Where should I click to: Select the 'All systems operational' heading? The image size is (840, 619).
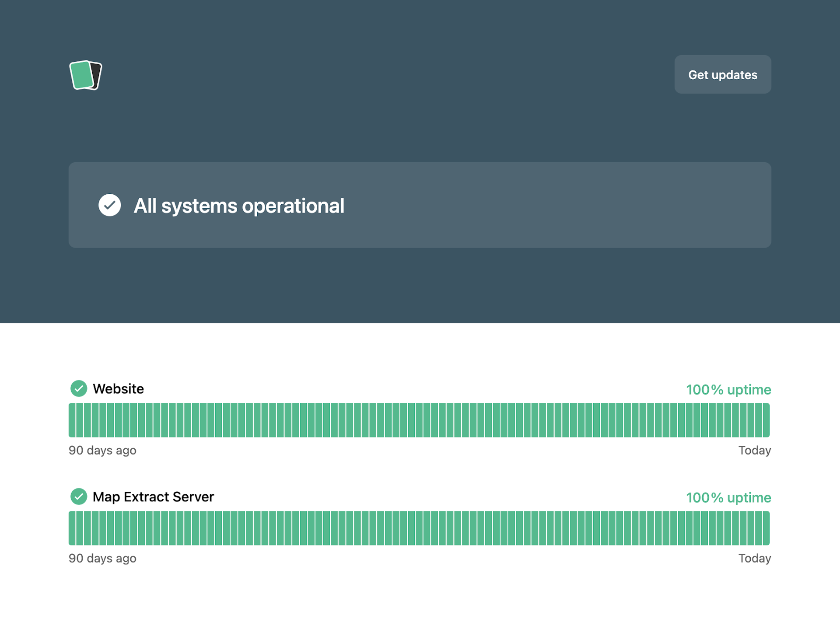pos(239,206)
